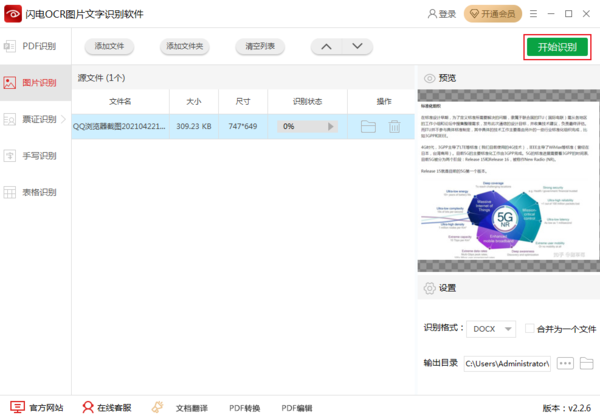Open the 官方网站 link in the footer
The image size is (600, 418).
(37, 408)
